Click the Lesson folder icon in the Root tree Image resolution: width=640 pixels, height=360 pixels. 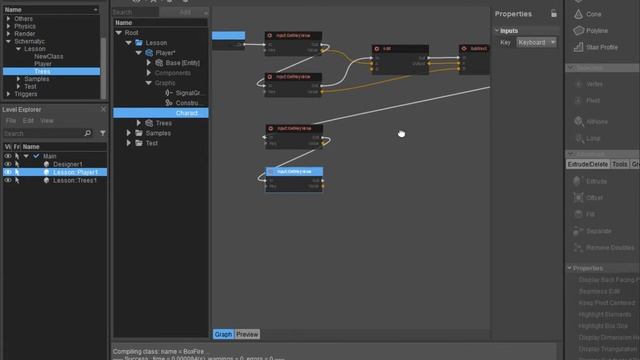(139, 42)
